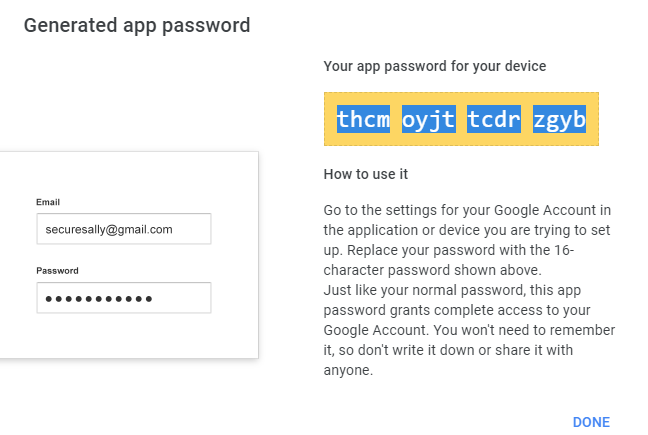Focus the Email field showing securesally@gmail.com
The width and height of the screenshot is (648, 435).
124,229
